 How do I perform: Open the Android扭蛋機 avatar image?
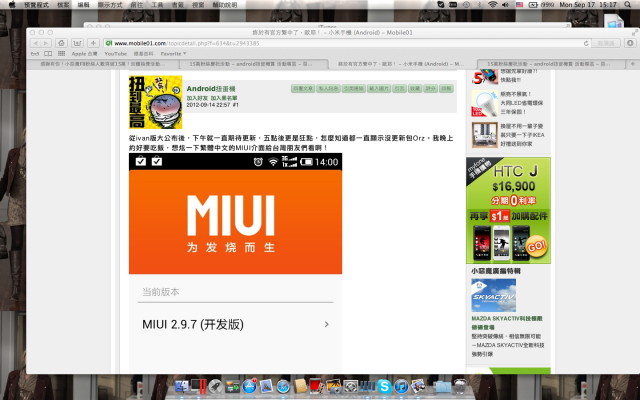point(156,102)
